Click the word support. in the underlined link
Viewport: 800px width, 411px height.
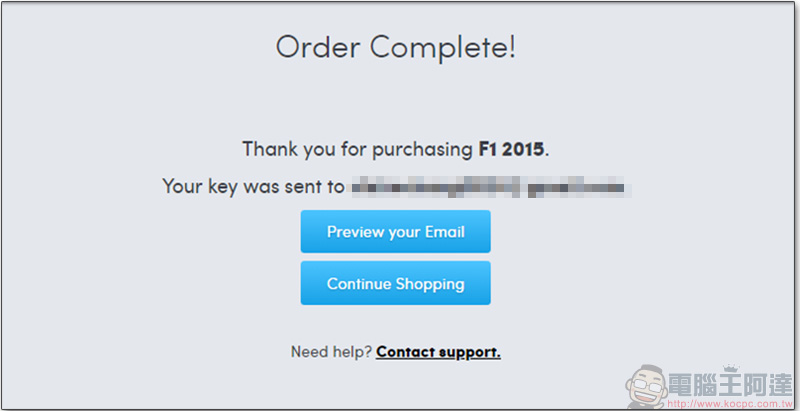click(470, 352)
